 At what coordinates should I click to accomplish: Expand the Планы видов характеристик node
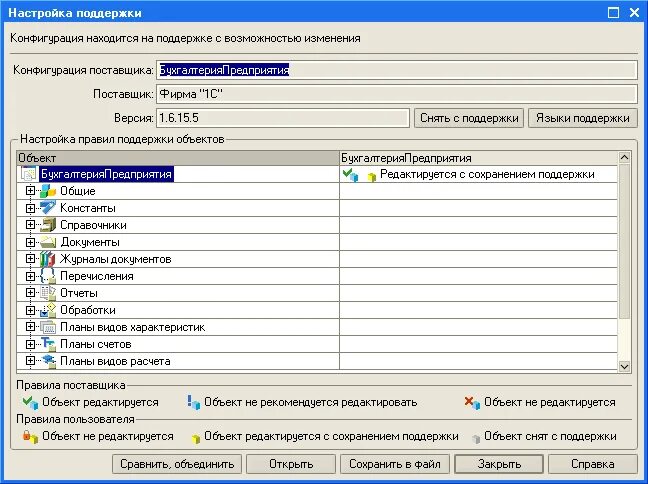coord(30,327)
